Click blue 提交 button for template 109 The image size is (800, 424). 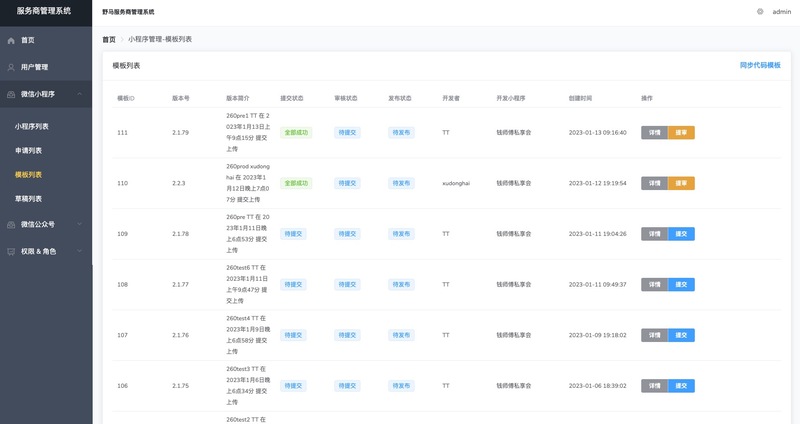(681, 234)
